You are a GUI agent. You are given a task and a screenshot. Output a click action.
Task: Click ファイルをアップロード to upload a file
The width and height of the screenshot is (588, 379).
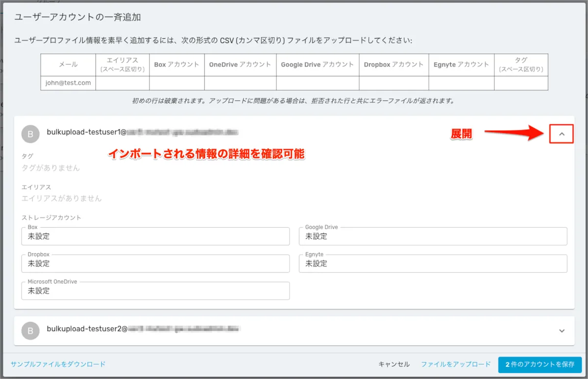click(x=456, y=364)
